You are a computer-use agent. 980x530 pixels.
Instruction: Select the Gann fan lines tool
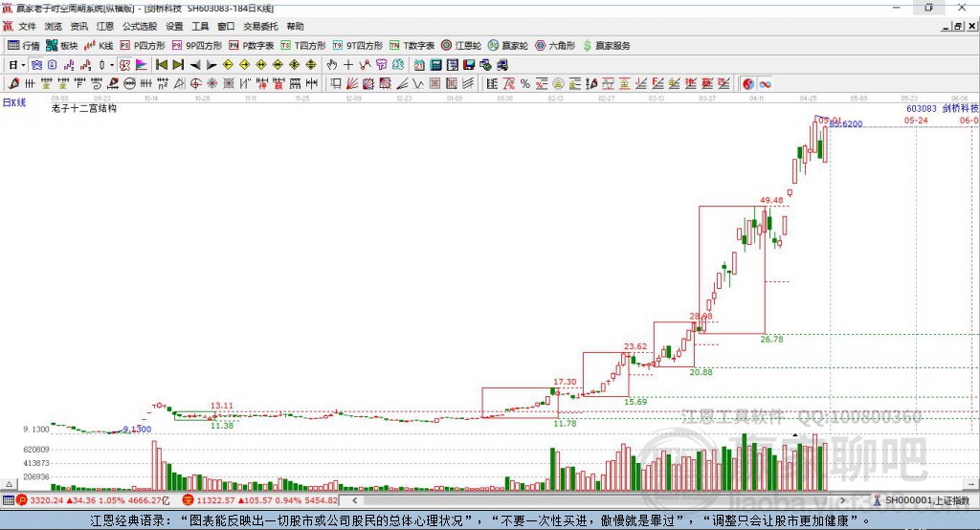tap(352, 84)
